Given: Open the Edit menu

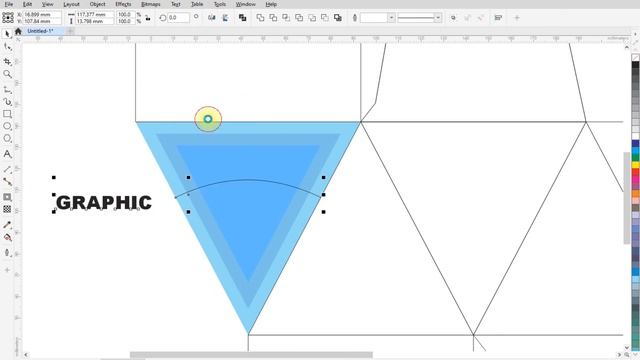Looking at the screenshot, I should pos(27,4).
